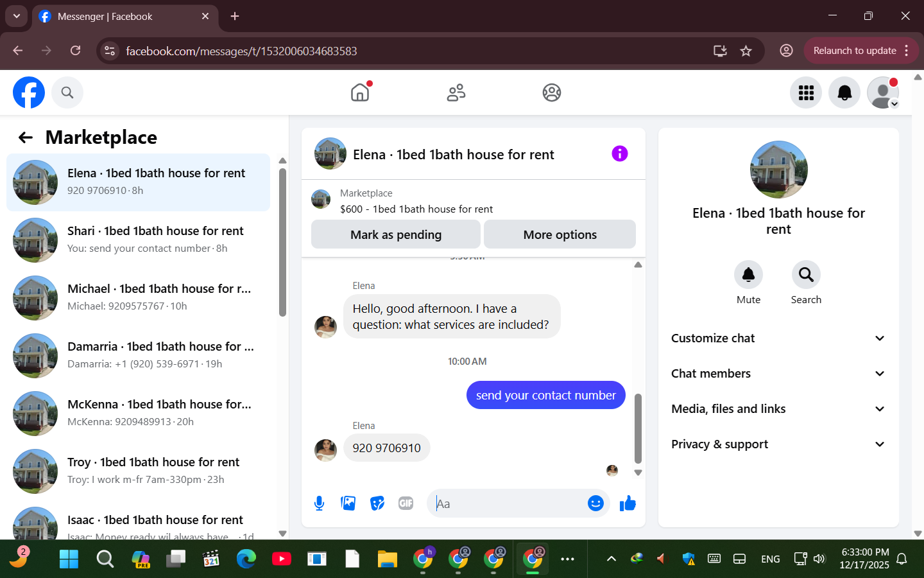Choose a GIF icon
Image resolution: width=924 pixels, height=578 pixels.
tap(406, 504)
